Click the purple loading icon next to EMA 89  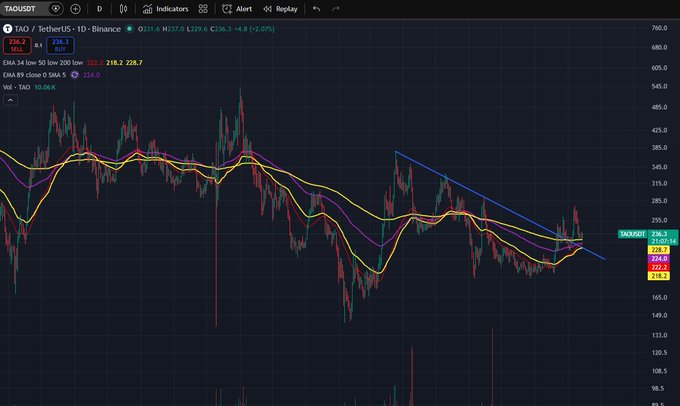click(x=75, y=75)
